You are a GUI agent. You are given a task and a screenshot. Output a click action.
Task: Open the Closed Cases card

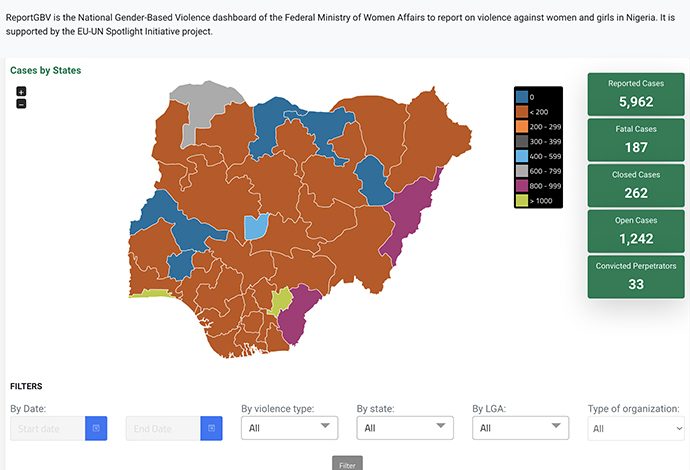(x=636, y=185)
